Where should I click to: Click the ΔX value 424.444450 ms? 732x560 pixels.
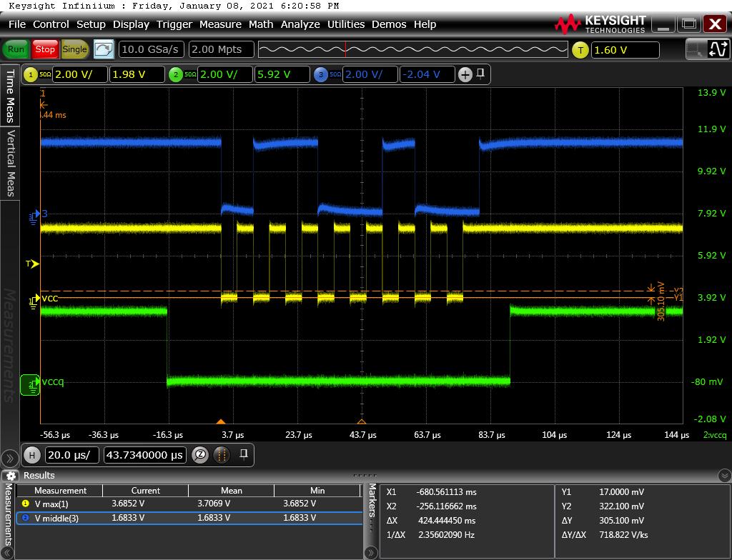(x=446, y=520)
